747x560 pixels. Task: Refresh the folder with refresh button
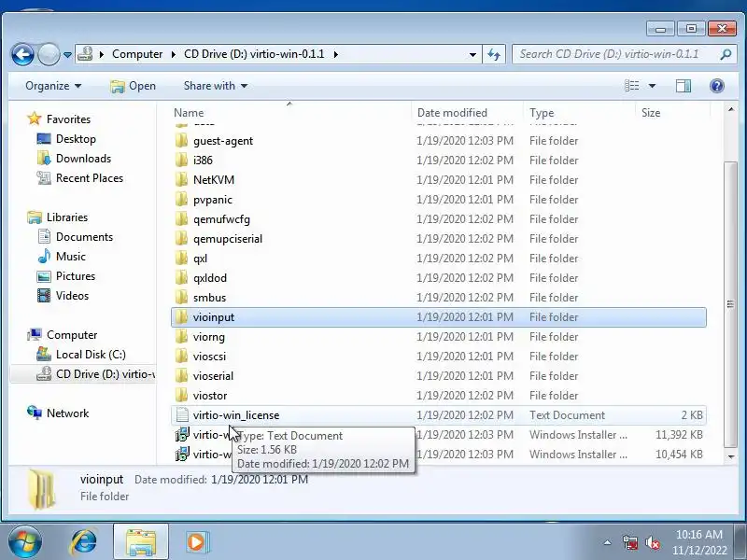(x=494, y=55)
